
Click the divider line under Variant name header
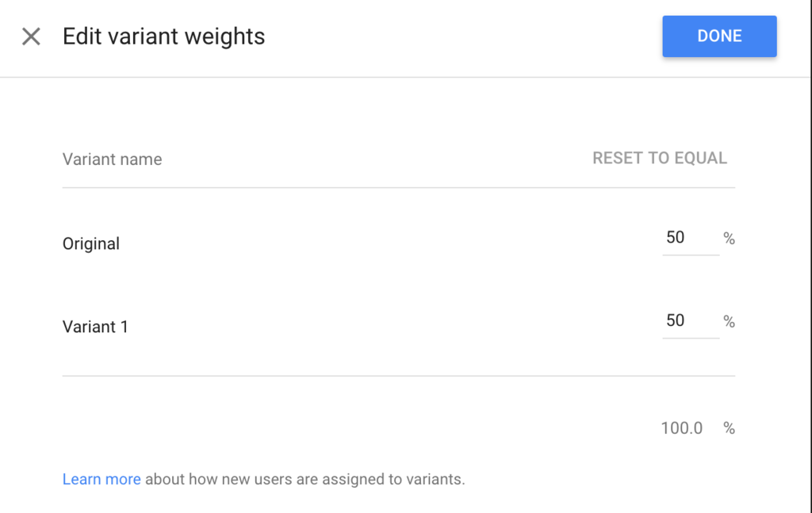[x=398, y=188]
